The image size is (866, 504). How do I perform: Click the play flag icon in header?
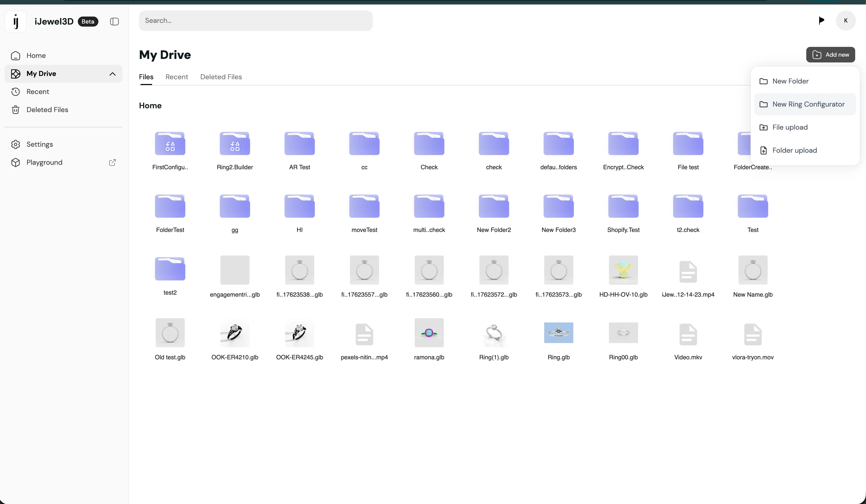coord(821,21)
